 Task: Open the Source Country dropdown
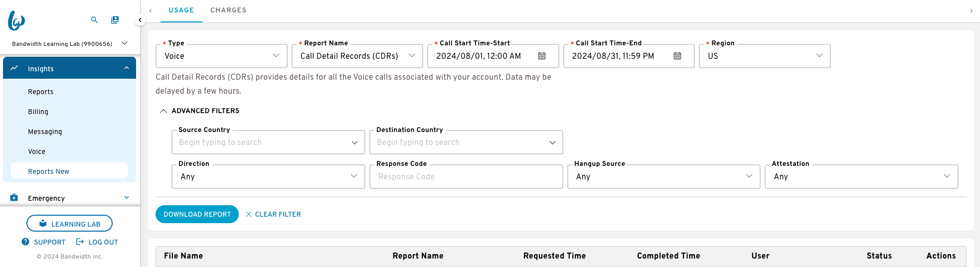[x=269, y=142]
